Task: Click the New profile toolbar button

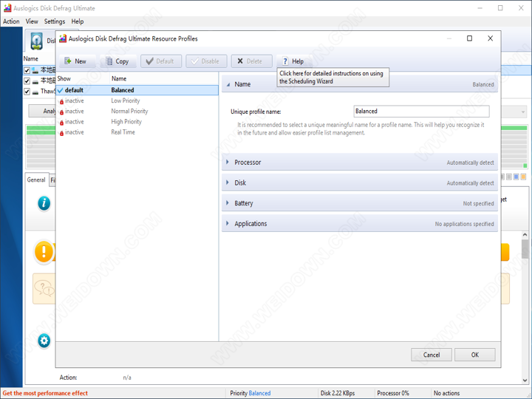Action: (x=78, y=61)
